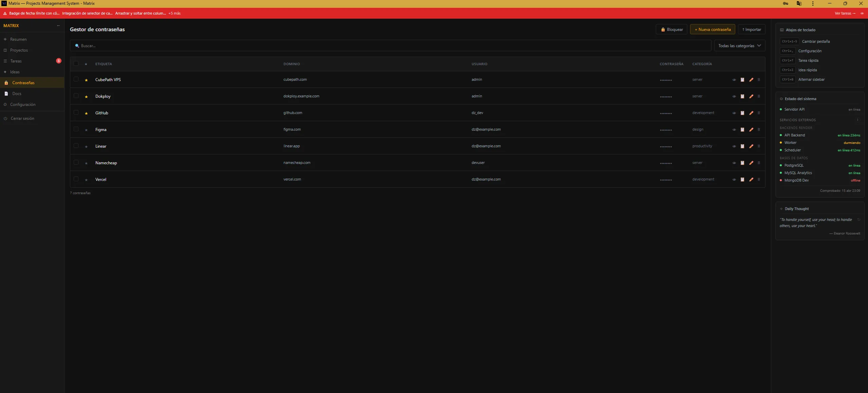
Task: Star the Figma entry as favorite
Action: [x=86, y=130]
